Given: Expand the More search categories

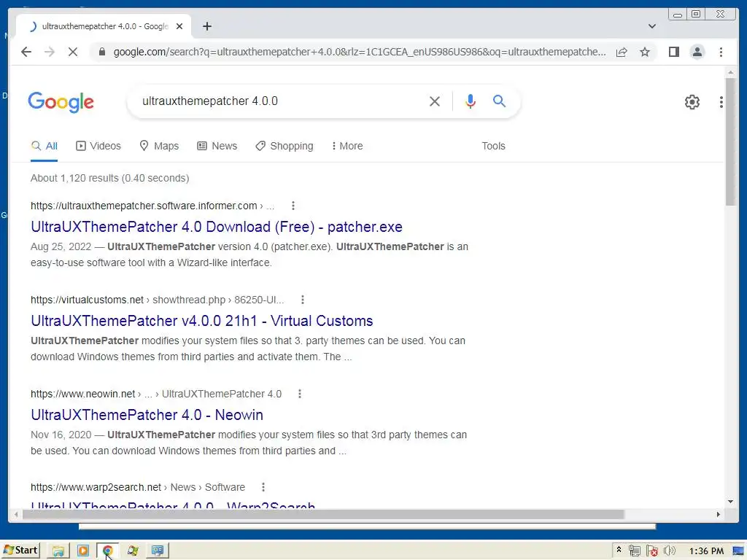Looking at the screenshot, I should 347,146.
